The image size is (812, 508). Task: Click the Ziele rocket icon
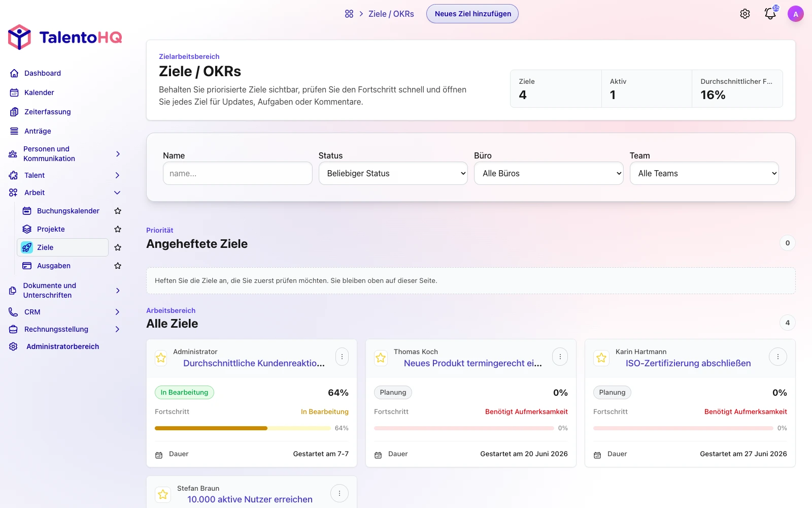(27, 247)
